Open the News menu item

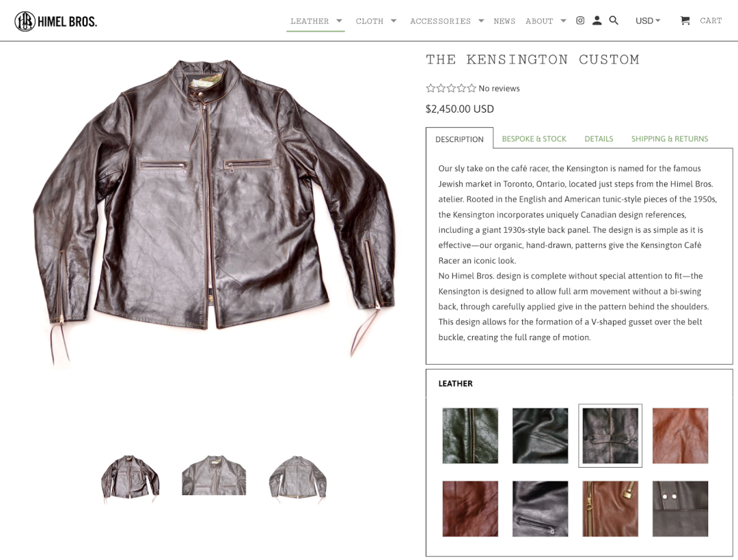pyautogui.click(x=504, y=21)
